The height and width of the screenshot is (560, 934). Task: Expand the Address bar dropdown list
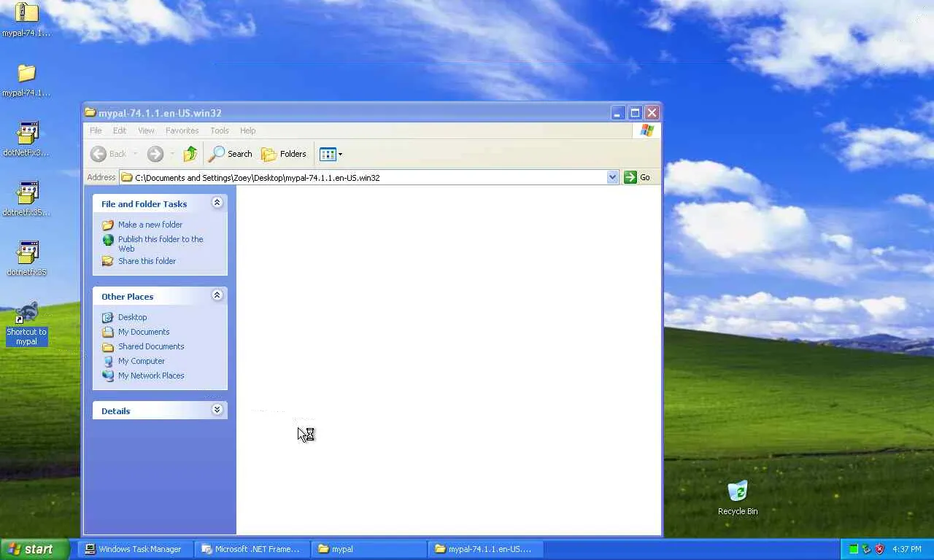(x=612, y=177)
